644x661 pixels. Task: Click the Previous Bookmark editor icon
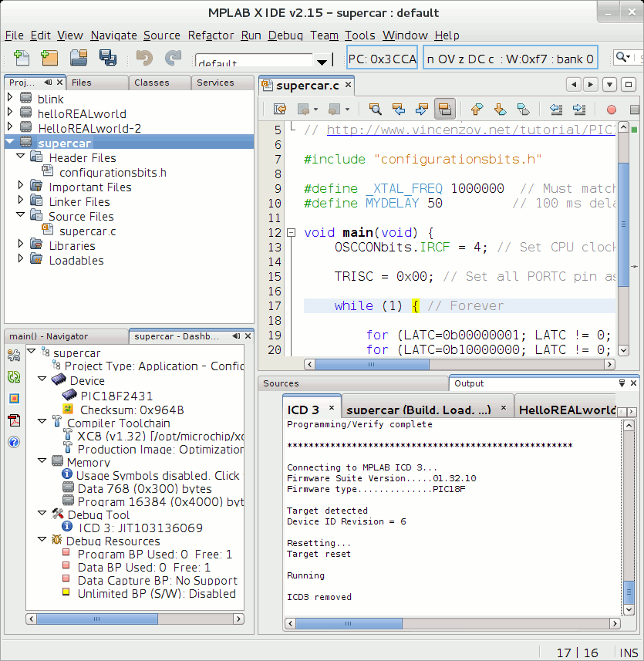[x=477, y=110]
